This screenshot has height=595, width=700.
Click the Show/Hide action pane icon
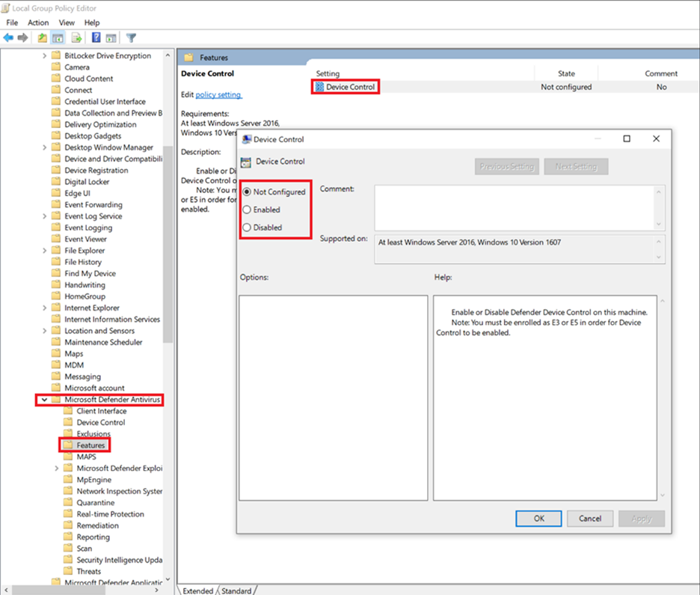point(111,38)
